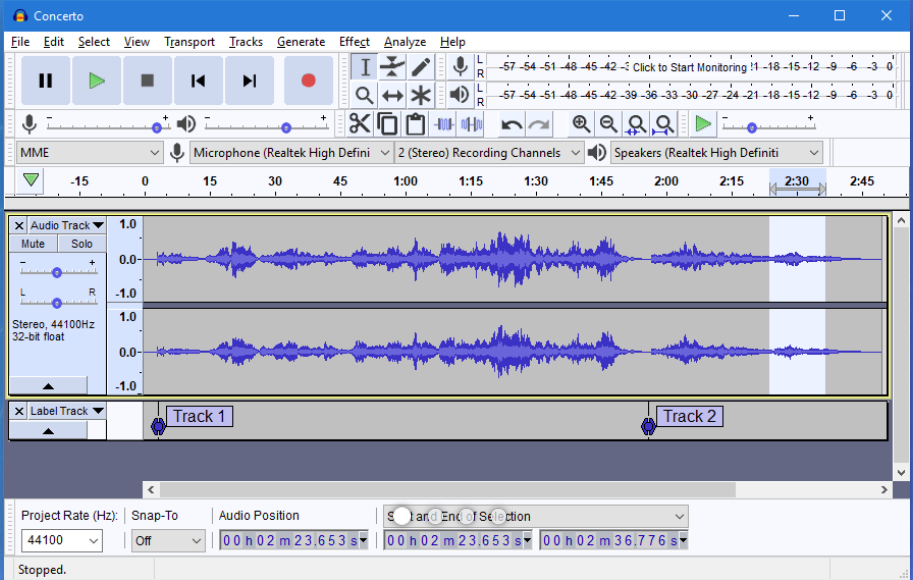
Task: Zoom out on the waveform
Action: pyautogui.click(x=608, y=124)
